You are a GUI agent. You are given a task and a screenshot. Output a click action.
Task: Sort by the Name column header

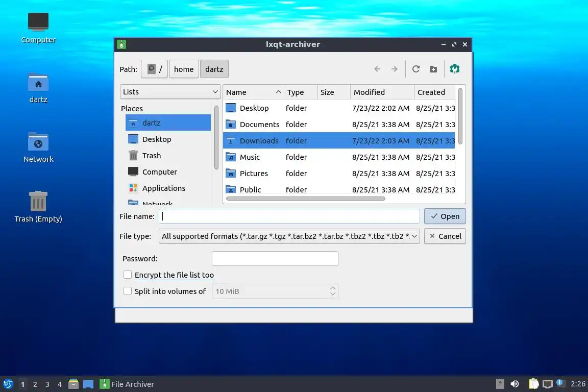pos(254,92)
